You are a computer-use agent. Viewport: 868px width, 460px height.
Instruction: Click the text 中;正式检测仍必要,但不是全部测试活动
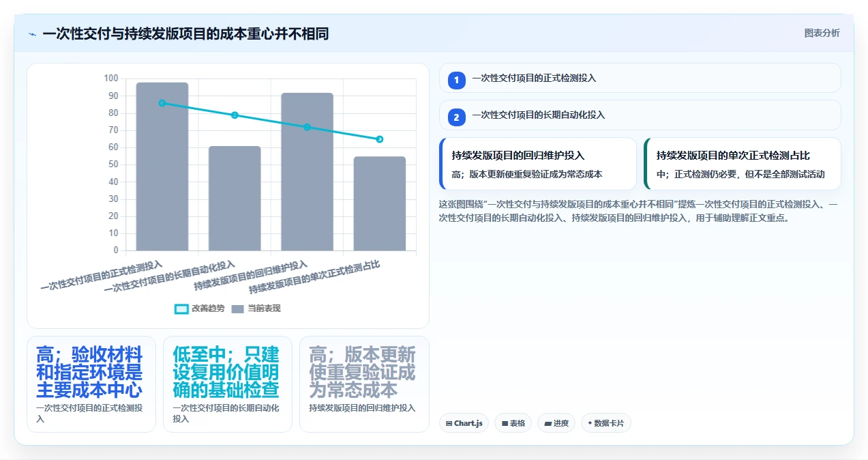tap(740, 174)
